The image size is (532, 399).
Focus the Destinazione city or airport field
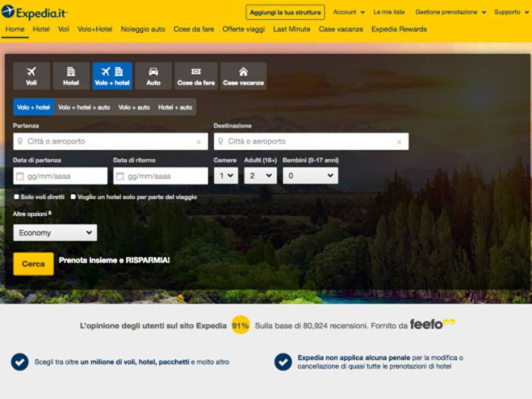(311, 142)
